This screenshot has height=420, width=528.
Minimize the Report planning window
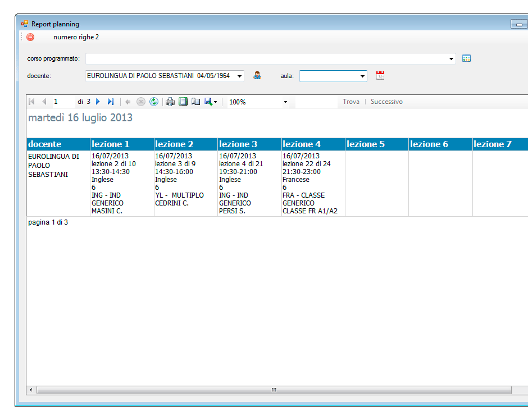519,24
